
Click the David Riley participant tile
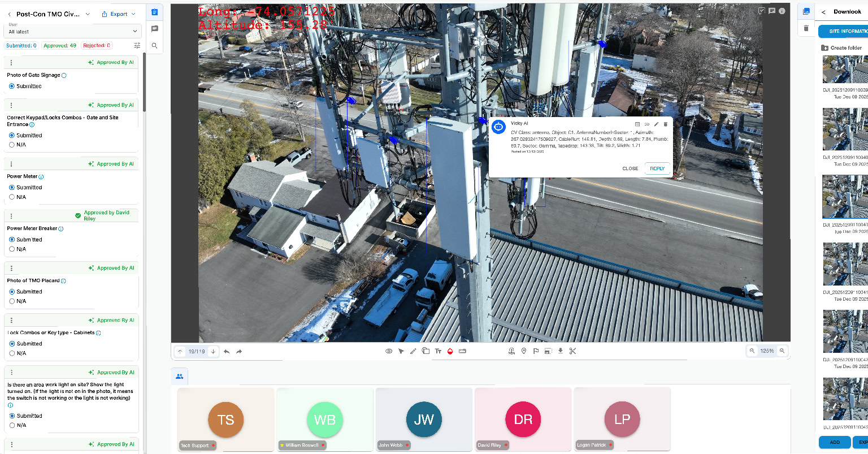click(x=523, y=420)
